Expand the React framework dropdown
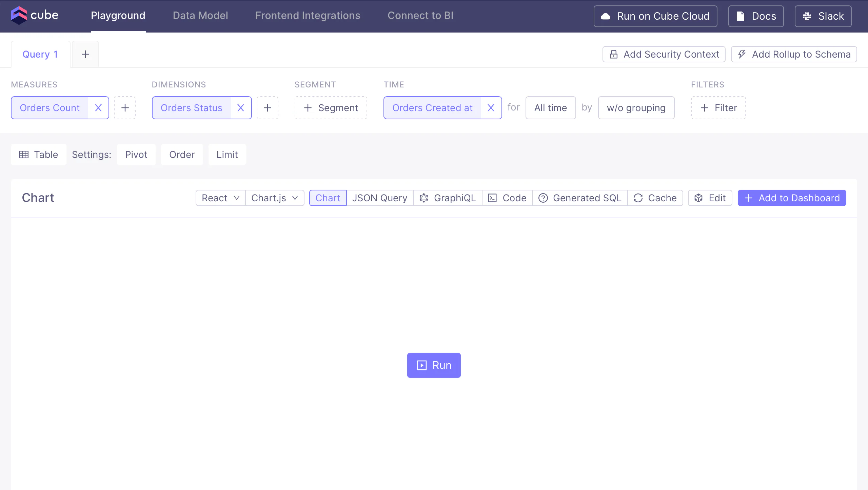The height and width of the screenshot is (490, 868). tap(220, 198)
